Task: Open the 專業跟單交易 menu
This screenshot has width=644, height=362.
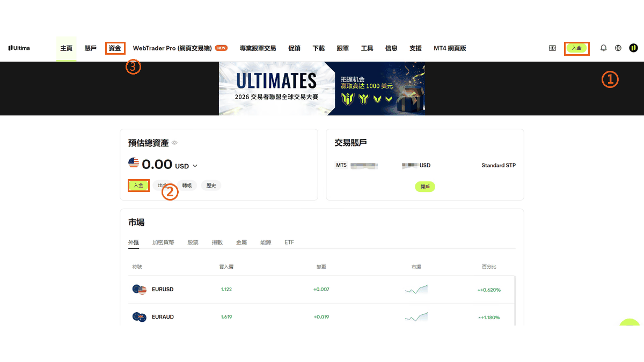Action: (x=258, y=48)
